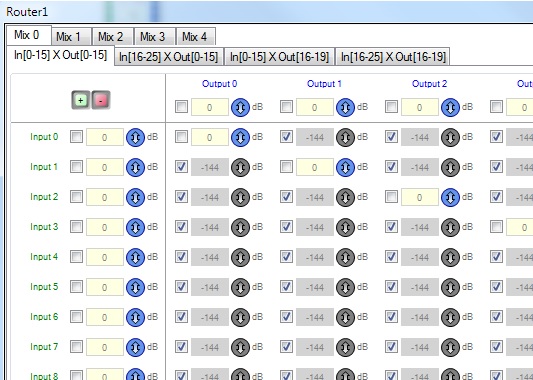
Task: Click the Input 2 master gain knob
Action: [135, 197]
